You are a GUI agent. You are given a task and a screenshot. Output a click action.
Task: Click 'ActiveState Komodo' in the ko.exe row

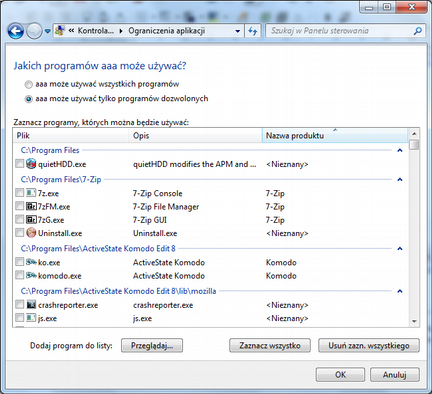[x=169, y=263]
